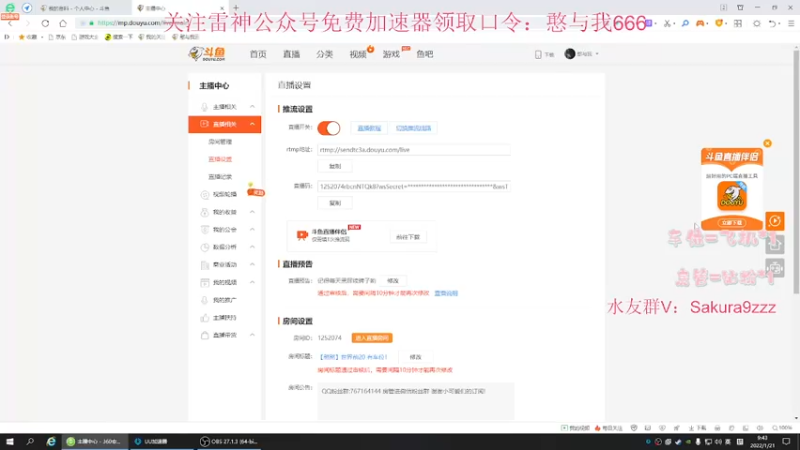
Task: Open 视频轮播 in the sidebar
Action: pyautogui.click(x=224, y=194)
